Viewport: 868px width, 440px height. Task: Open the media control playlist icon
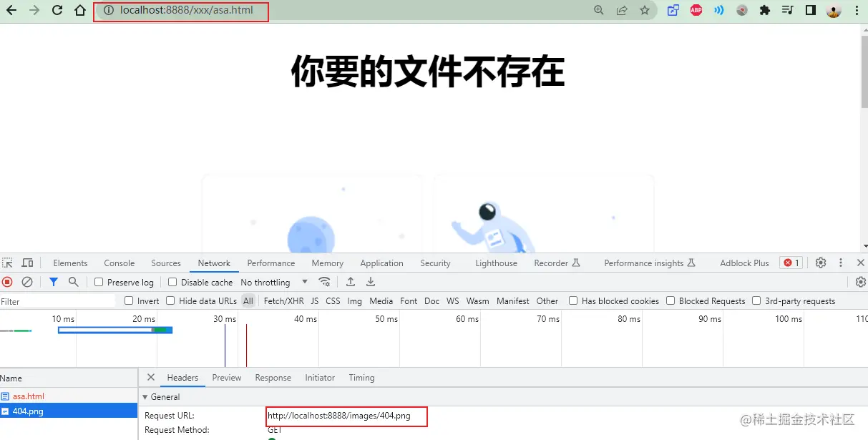[788, 11]
